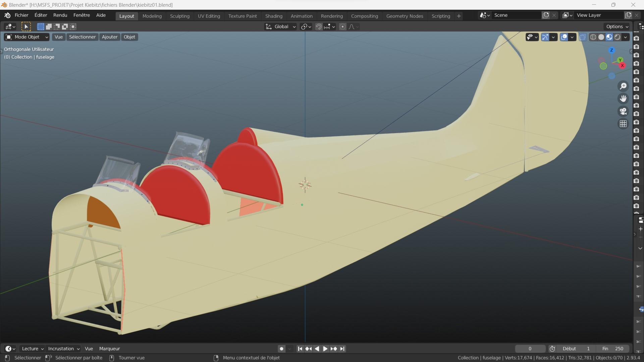Choose the invert selection mode icon

pyautogui.click(x=65, y=26)
